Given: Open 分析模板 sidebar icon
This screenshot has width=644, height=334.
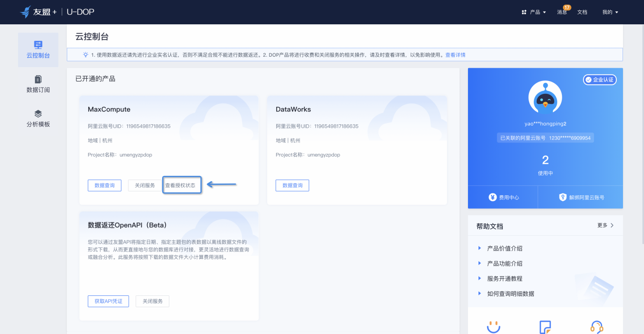Looking at the screenshot, I should [x=38, y=114].
